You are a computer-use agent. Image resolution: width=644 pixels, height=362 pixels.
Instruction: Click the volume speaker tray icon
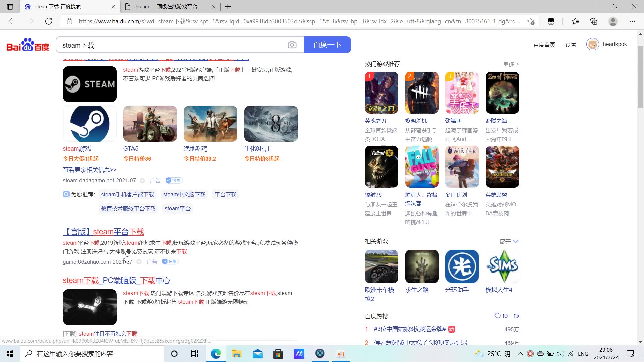tap(560, 354)
